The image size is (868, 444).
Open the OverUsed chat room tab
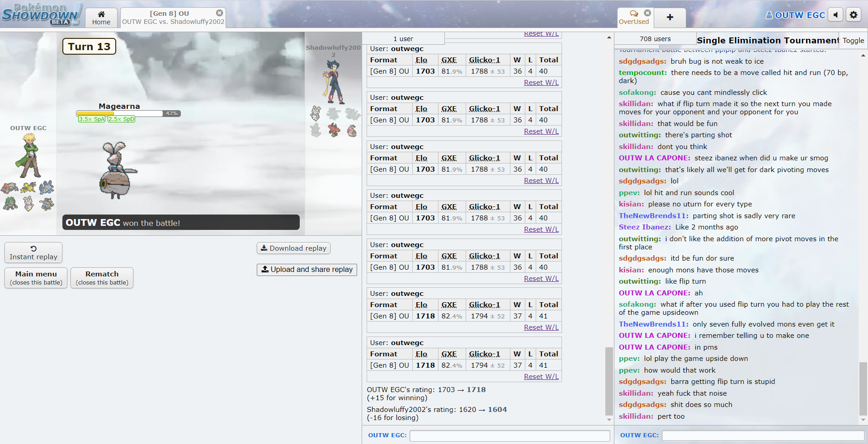[633, 18]
